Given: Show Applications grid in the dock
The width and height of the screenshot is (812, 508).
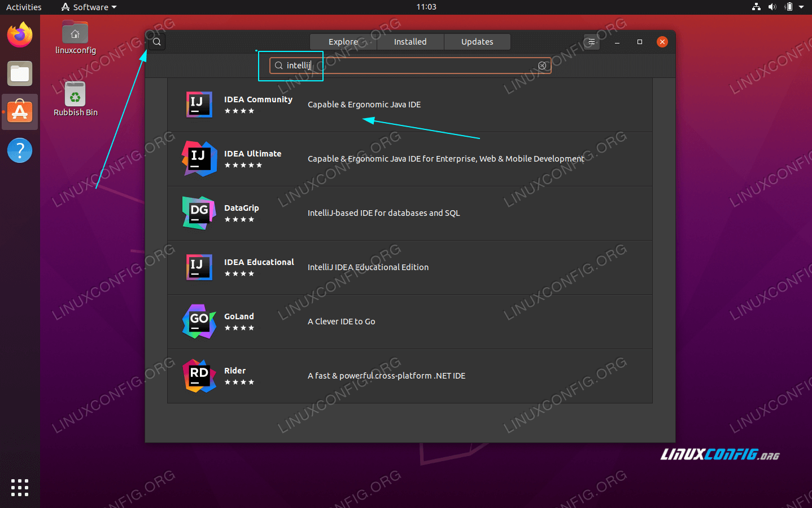Looking at the screenshot, I should pyautogui.click(x=20, y=488).
